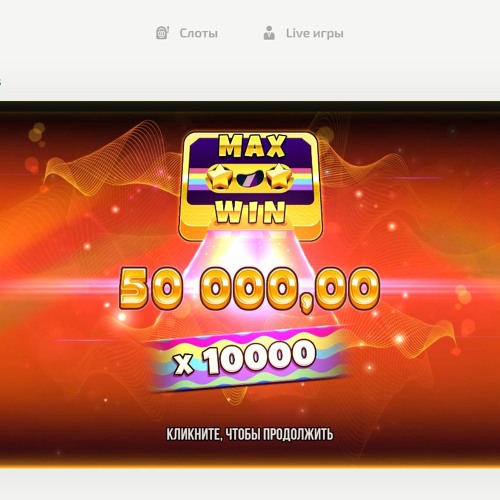Click the slot machine icon beside Слоты
The width and height of the screenshot is (500, 500).
tap(162, 33)
